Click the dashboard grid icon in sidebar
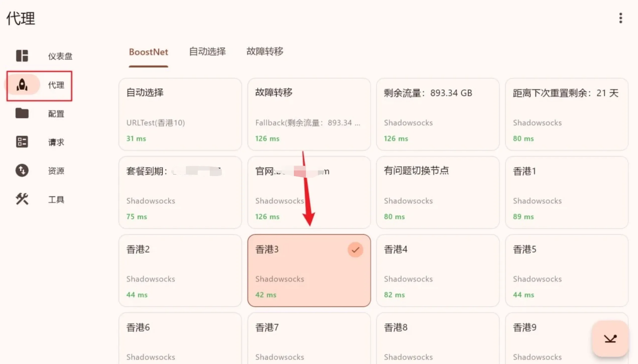 (22, 56)
